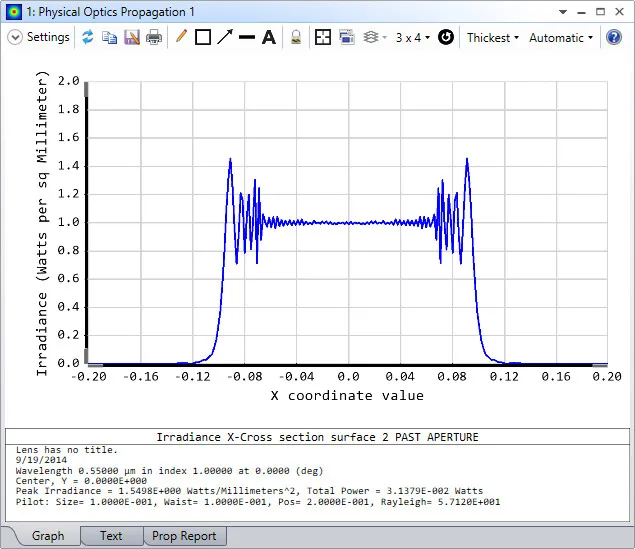Open the 3 x 4 grid dropdown
The image size is (635, 549).
pyautogui.click(x=412, y=38)
